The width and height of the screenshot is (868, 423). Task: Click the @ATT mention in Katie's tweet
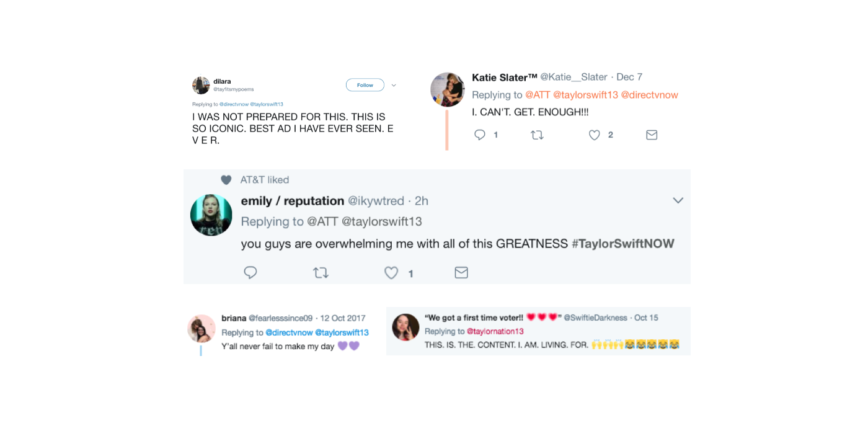tap(538, 95)
